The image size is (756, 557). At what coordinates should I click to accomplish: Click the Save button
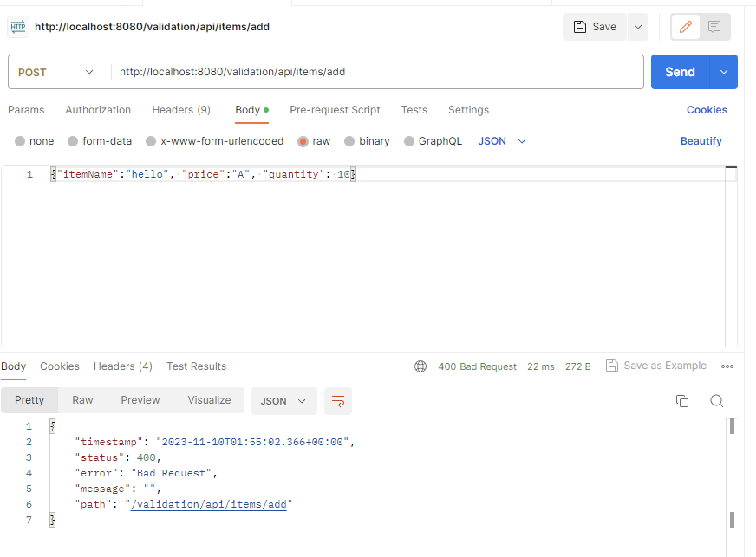point(595,27)
